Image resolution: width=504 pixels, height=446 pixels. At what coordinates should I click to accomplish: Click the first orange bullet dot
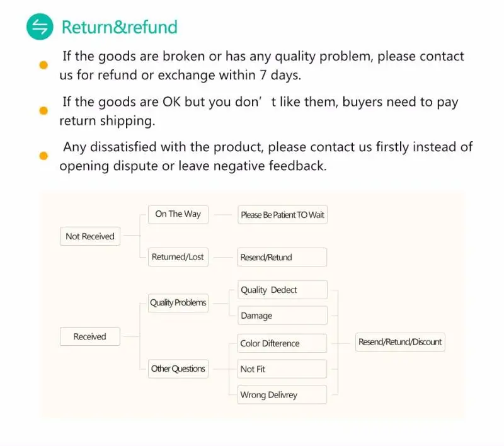click(x=43, y=66)
